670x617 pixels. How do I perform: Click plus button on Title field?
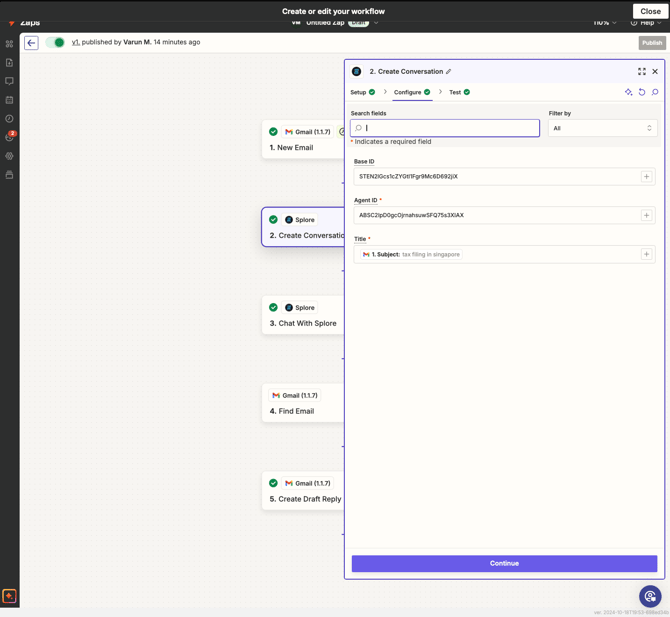pos(646,254)
